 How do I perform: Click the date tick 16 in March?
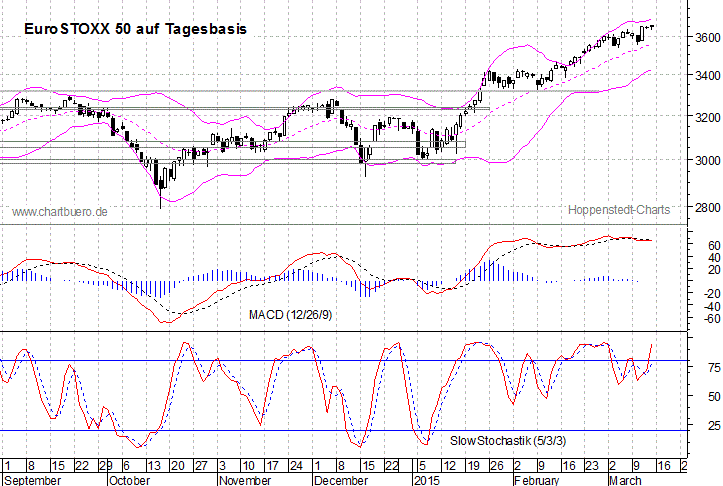pos(664,466)
